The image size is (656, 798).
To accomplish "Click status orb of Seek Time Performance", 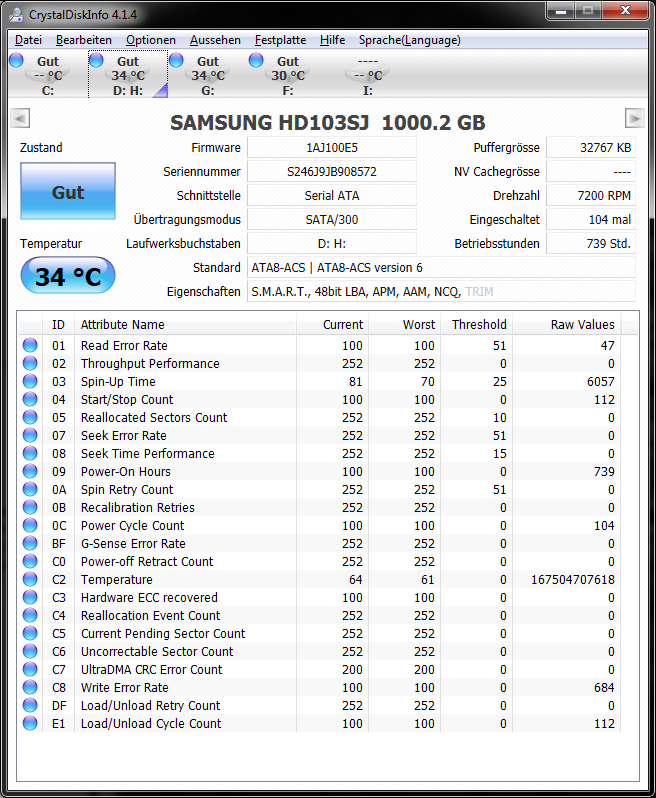I will [x=30, y=453].
